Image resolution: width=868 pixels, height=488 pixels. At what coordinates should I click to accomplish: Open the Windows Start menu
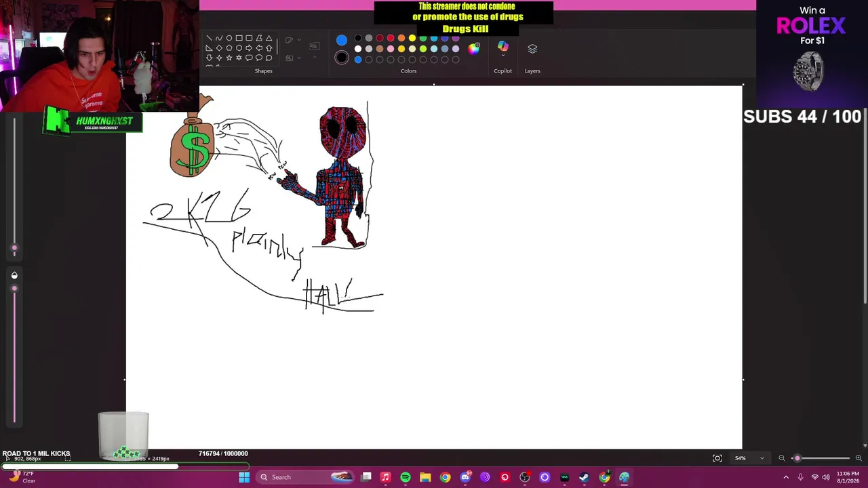point(244,477)
